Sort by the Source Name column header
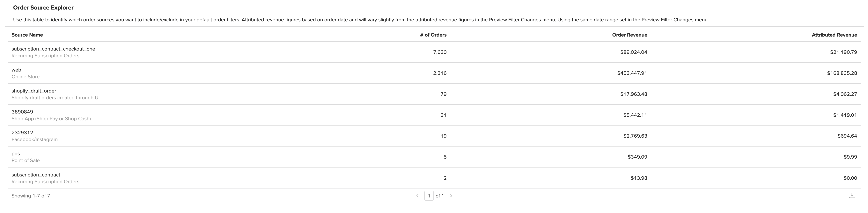Image resolution: width=868 pixels, height=213 pixels. [27, 35]
